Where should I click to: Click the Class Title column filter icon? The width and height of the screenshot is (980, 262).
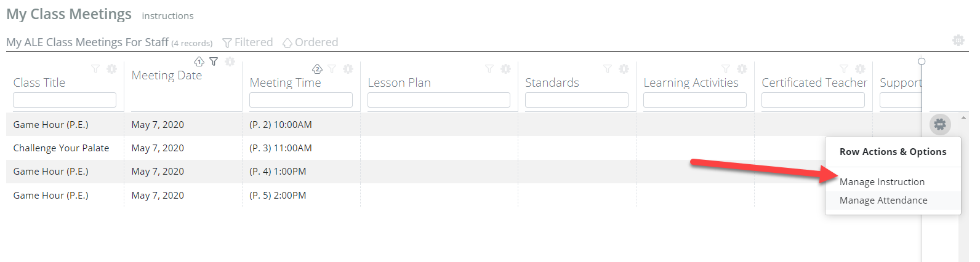click(x=95, y=69)
